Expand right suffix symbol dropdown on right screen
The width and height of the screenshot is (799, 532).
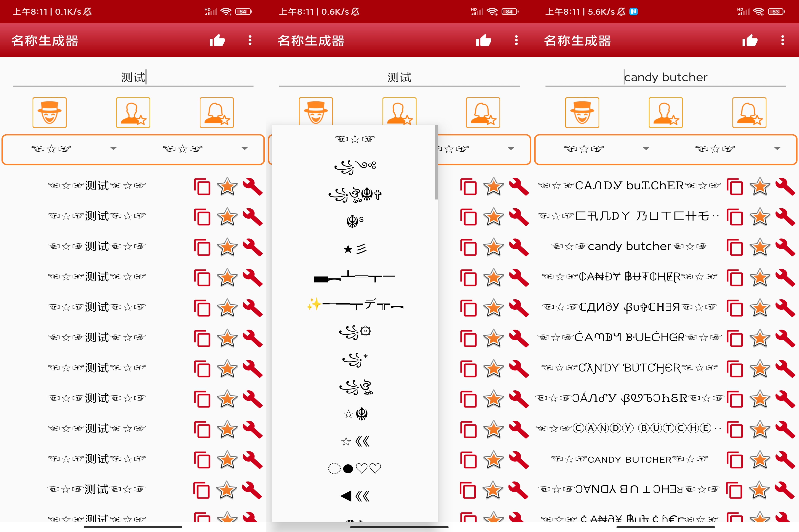(777, 149)
